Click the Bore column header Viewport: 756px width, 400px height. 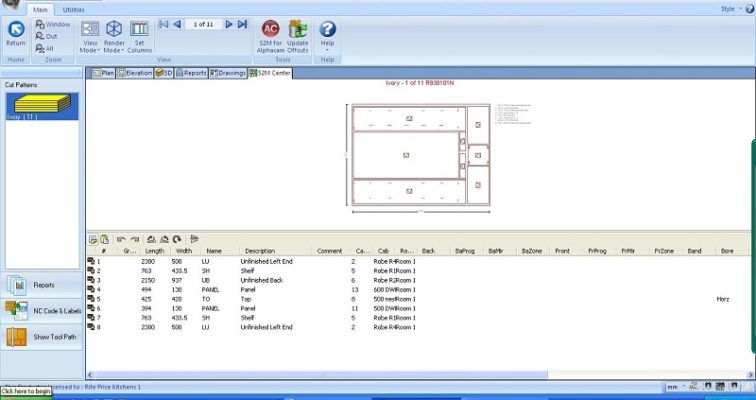727,251
